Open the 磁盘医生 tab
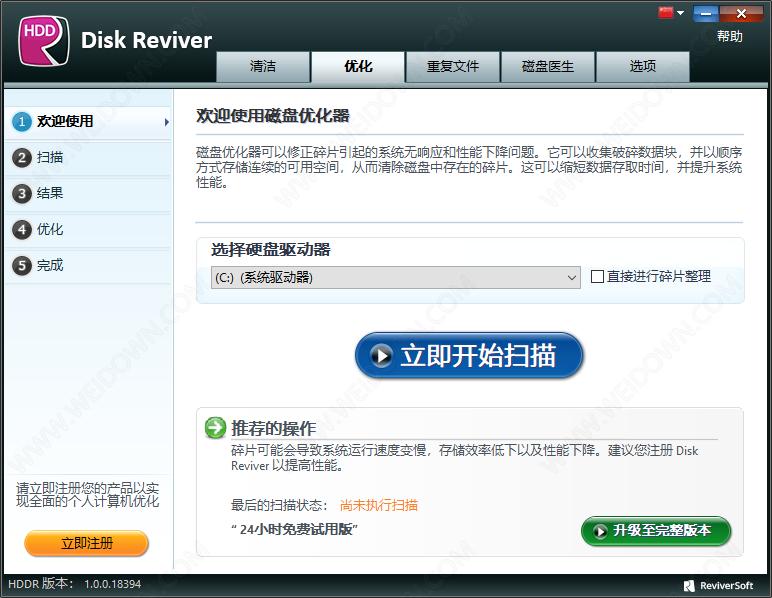This screenshot has width=772, height=598. click(x=547, y=66)
